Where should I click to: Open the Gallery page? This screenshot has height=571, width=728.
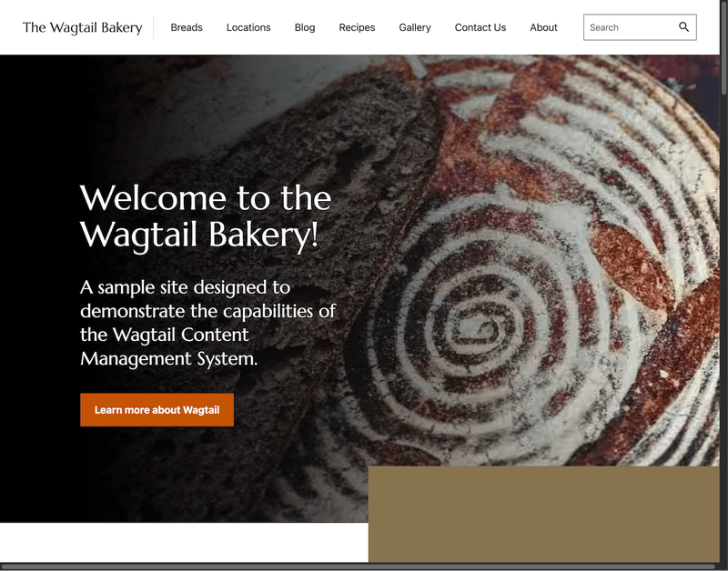pos(415,27)
